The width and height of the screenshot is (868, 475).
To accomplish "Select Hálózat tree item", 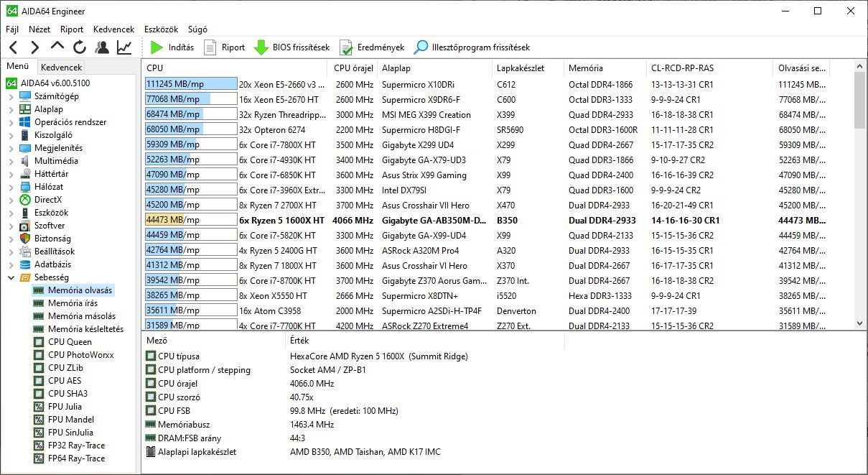I will click(49, 186).
